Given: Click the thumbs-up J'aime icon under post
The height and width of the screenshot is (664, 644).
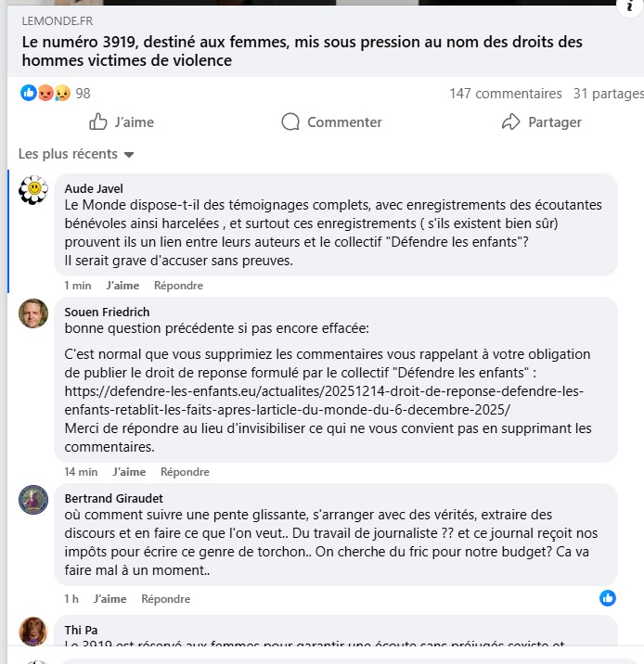Looking at the screenshot, I should (x=98, y=121).
